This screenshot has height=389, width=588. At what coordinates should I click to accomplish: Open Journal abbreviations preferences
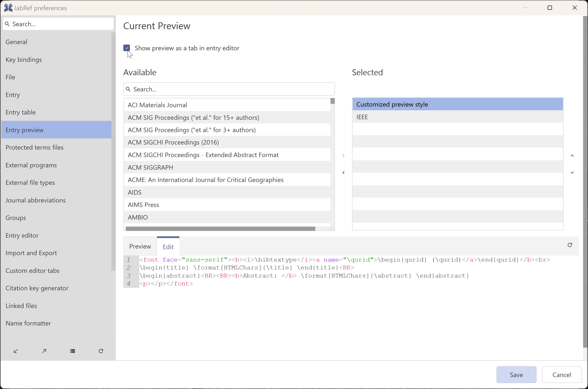pyautogui.click(x=56, y=200)
